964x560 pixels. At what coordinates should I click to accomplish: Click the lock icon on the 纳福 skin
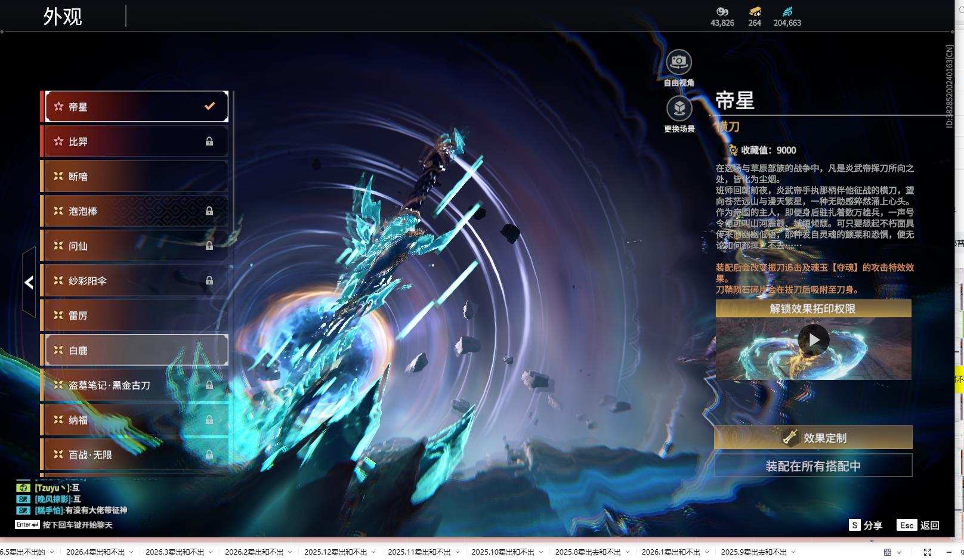[x=209, y=420]
